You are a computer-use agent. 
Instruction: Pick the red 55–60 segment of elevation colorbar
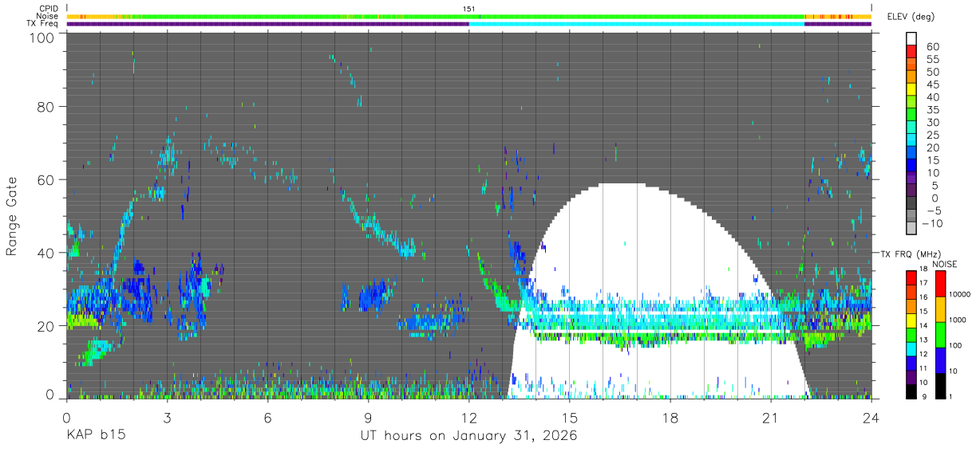[911, 52]
